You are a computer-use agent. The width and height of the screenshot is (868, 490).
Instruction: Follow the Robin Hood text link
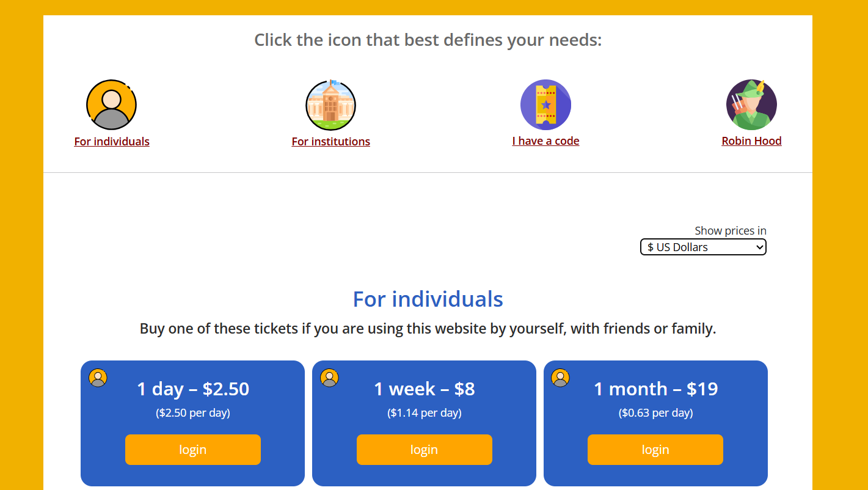click(751, 141)
